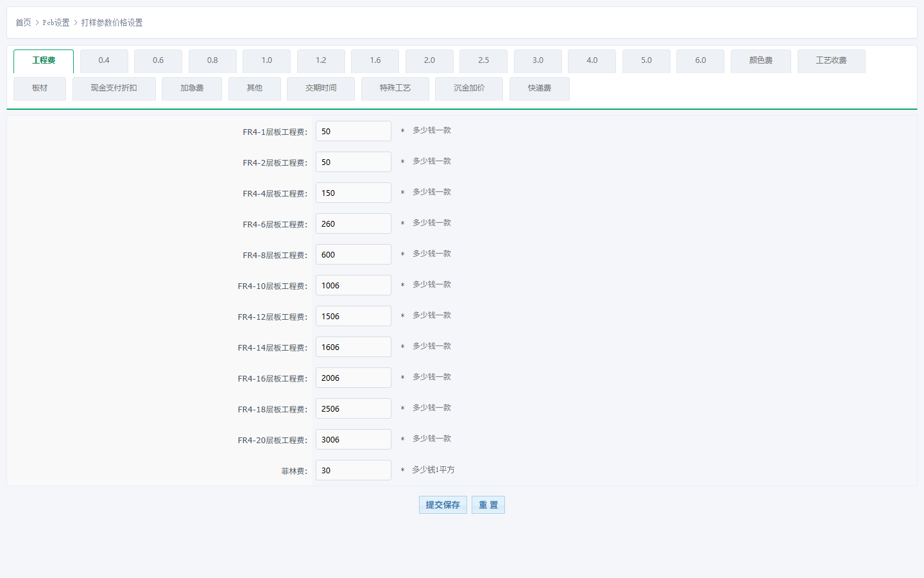Go to the 1.2 thickness tab
The image size is (924, 578).
[x=321, y=61]
